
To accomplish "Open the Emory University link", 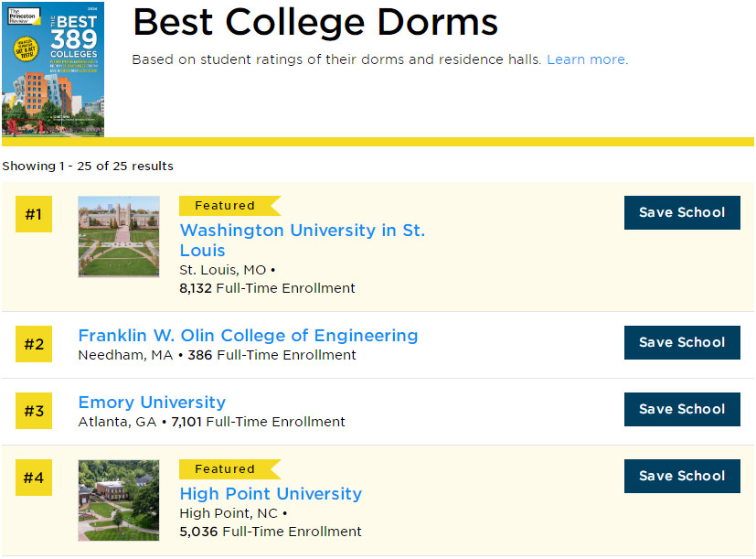I will (152, 402).
